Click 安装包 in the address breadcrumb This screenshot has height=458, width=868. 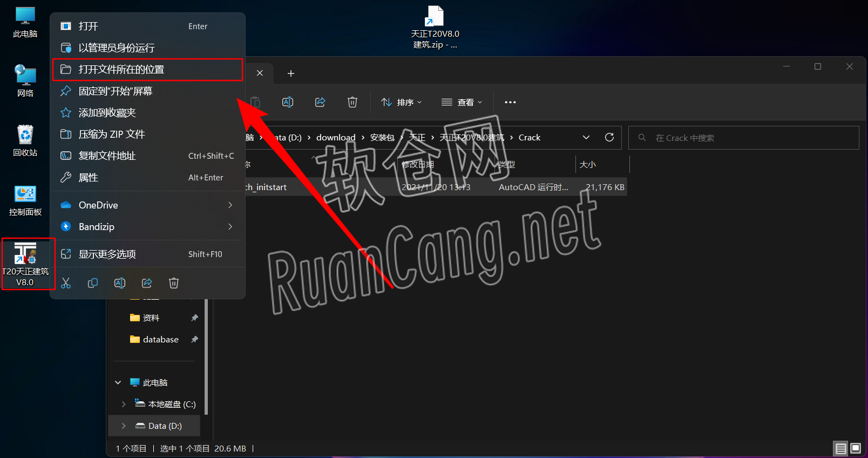pyautogui.click(x=382, y=138)
